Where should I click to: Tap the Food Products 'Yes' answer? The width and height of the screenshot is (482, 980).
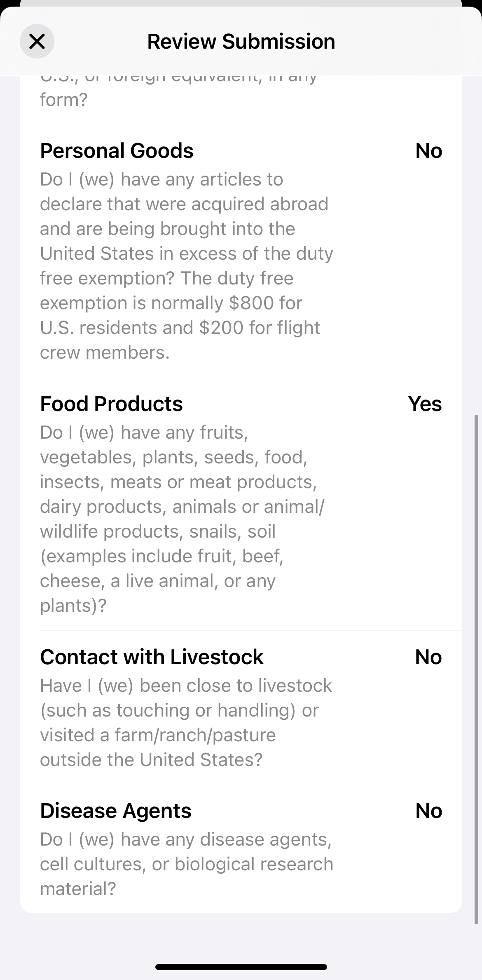click(x=425, y=404)
